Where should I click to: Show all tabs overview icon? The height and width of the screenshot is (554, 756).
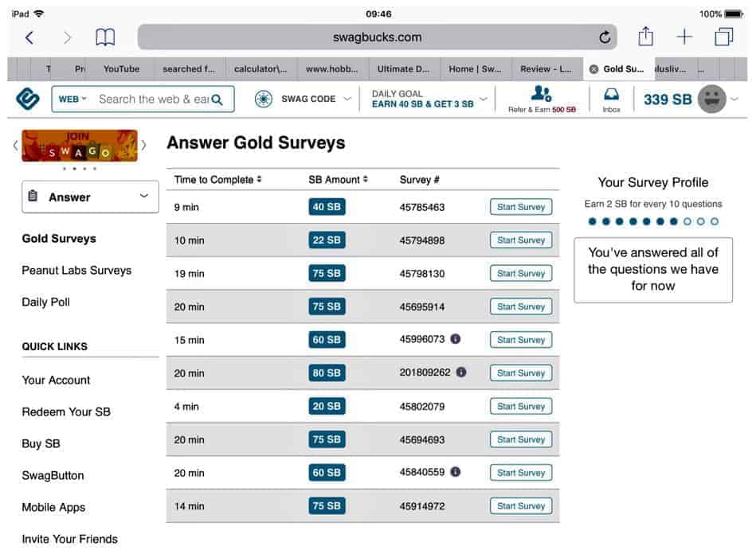tap(723, 37)
